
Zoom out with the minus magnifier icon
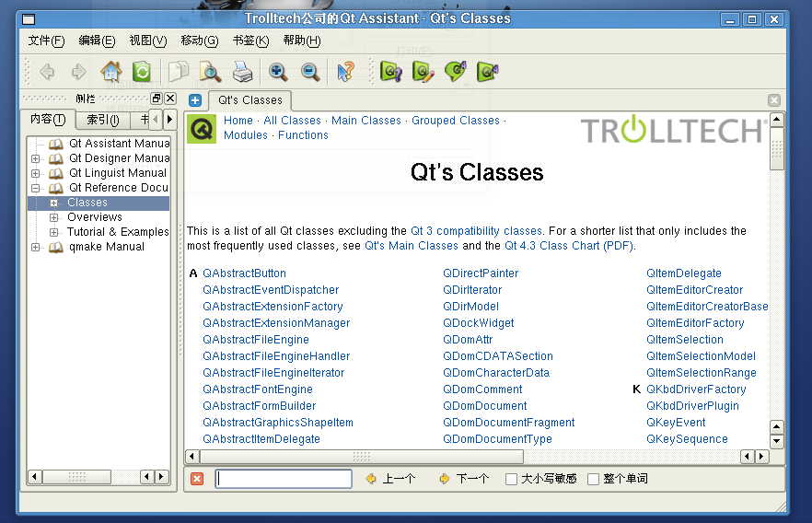point(310,72)
